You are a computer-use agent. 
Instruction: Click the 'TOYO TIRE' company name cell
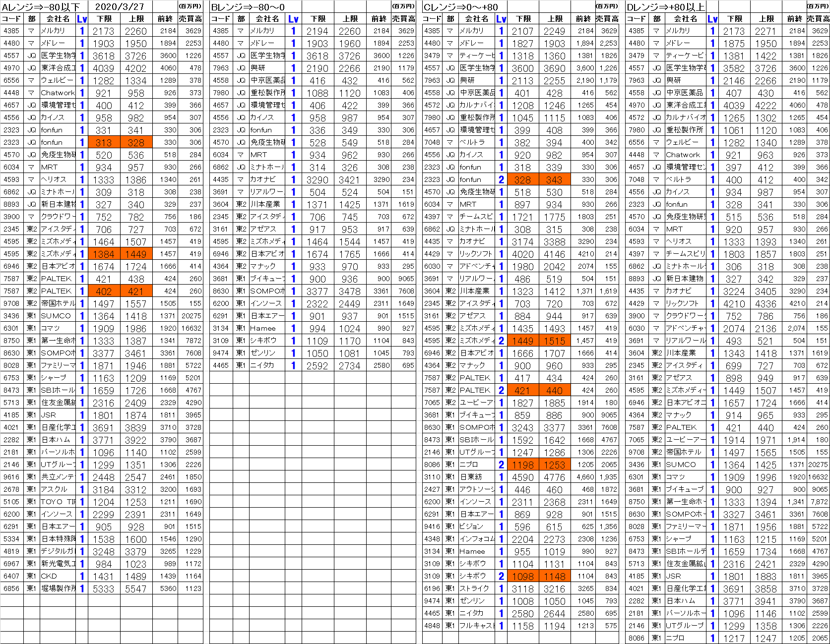pos(58,502)
